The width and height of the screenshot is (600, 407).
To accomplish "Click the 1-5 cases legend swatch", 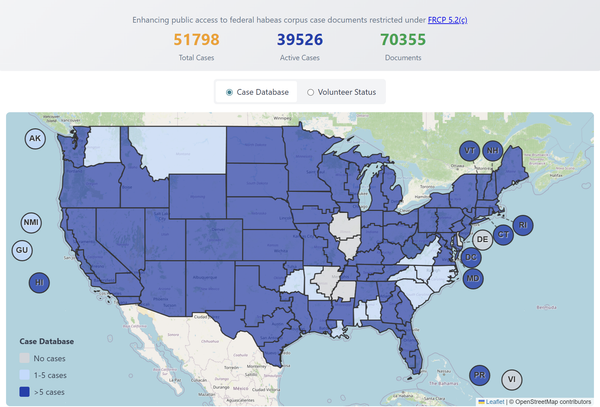I will [x=24, y=375].
